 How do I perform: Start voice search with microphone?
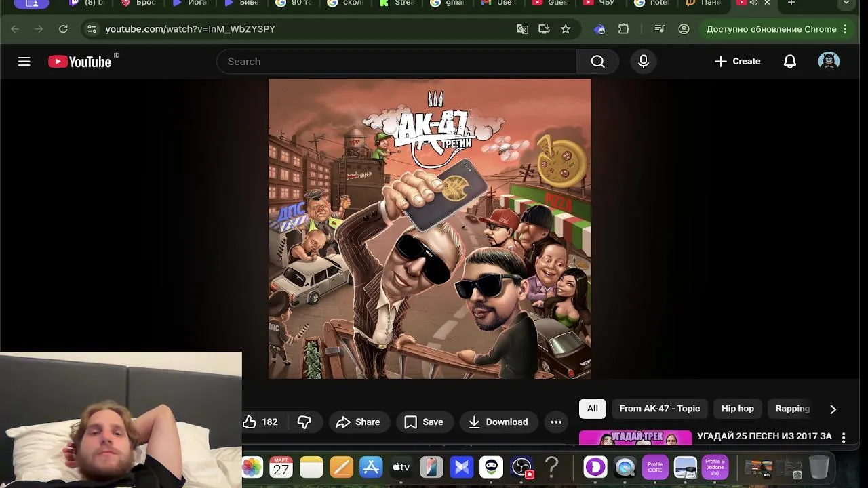coord(644,62)
